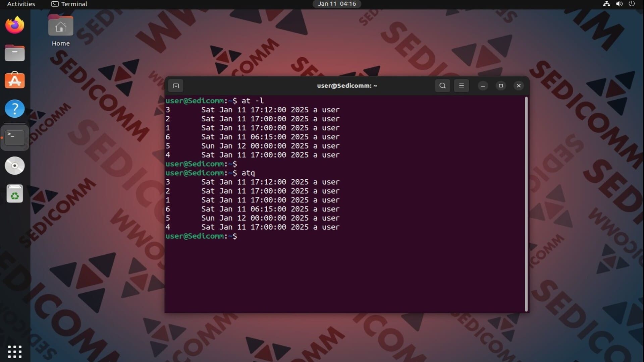This screenshot has width=644, height=362.
Task: Click the terminal search icon
Action: pyautogui.click(x=442, y=86)
